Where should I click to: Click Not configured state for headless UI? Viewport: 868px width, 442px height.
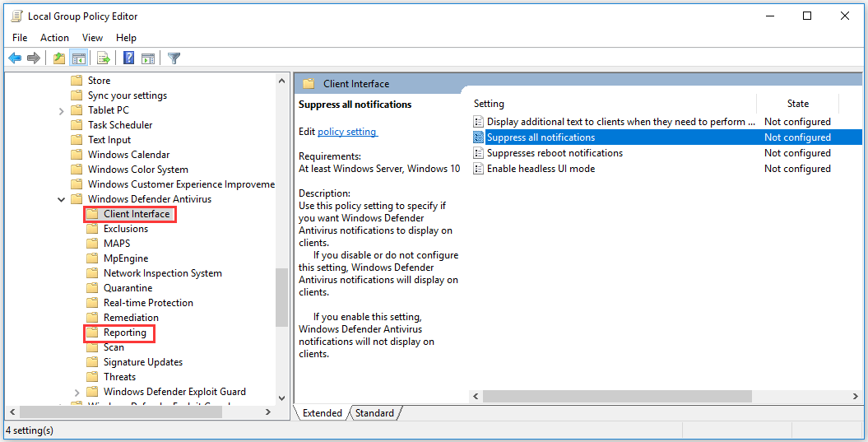click(x=797, y=169)
